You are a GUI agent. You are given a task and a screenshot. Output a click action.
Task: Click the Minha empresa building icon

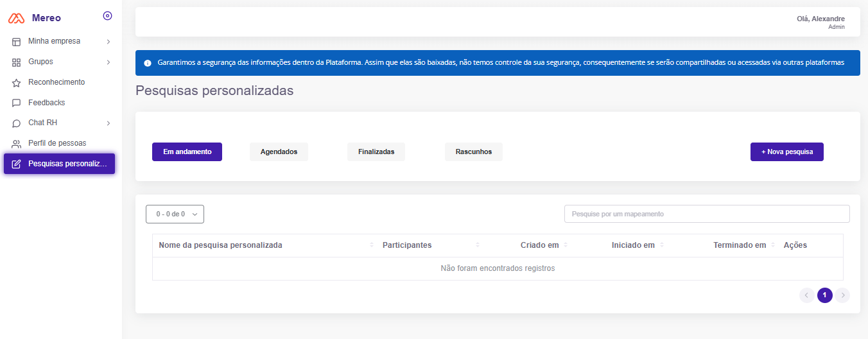coord(17,42)
